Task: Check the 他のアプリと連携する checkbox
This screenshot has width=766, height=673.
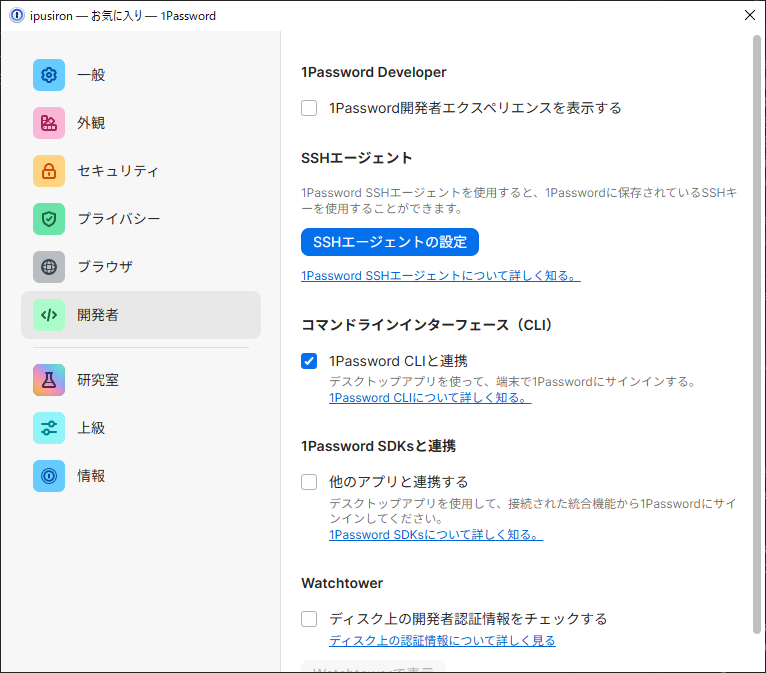Action: tap(310, 482)
